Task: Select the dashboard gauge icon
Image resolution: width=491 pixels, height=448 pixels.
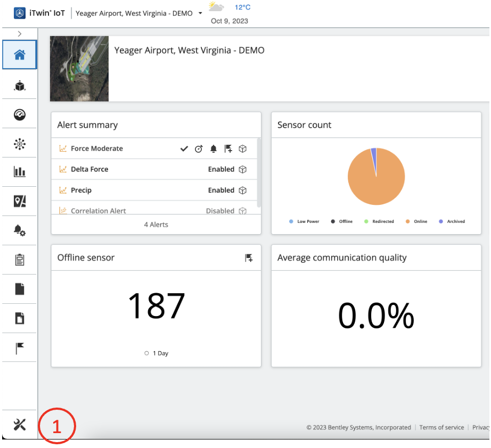Action: pos(19,114)
